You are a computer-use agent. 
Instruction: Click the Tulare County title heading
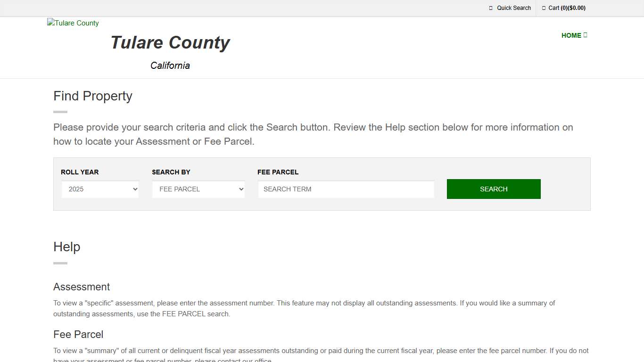[x=170, y=42]
